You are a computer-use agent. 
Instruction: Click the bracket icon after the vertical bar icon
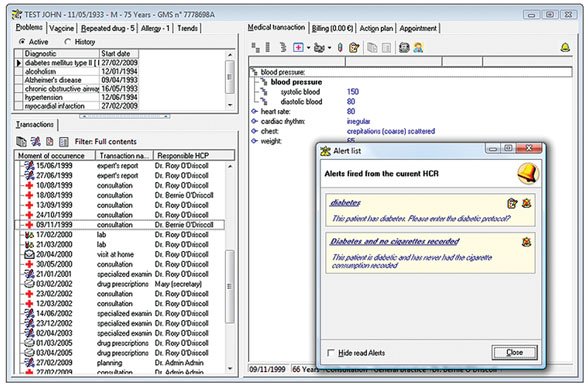pyautogui.click(x=283, y=47)
